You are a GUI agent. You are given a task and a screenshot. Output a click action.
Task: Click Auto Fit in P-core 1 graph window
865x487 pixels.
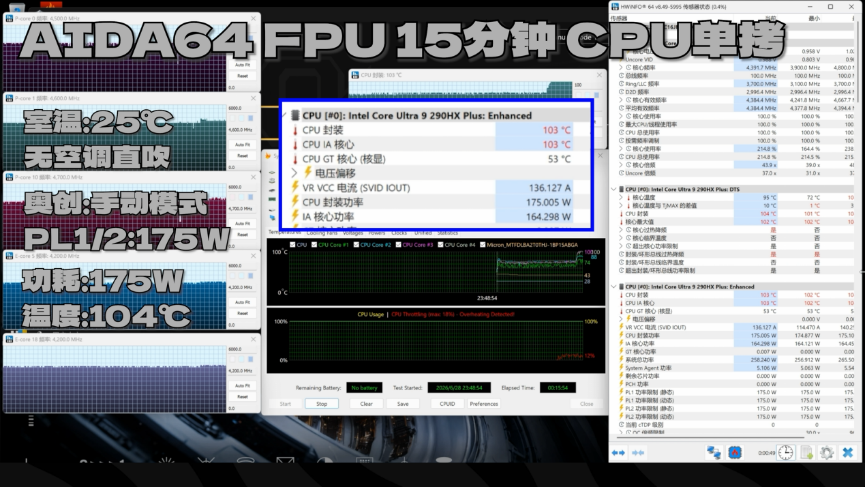[242, 145]
